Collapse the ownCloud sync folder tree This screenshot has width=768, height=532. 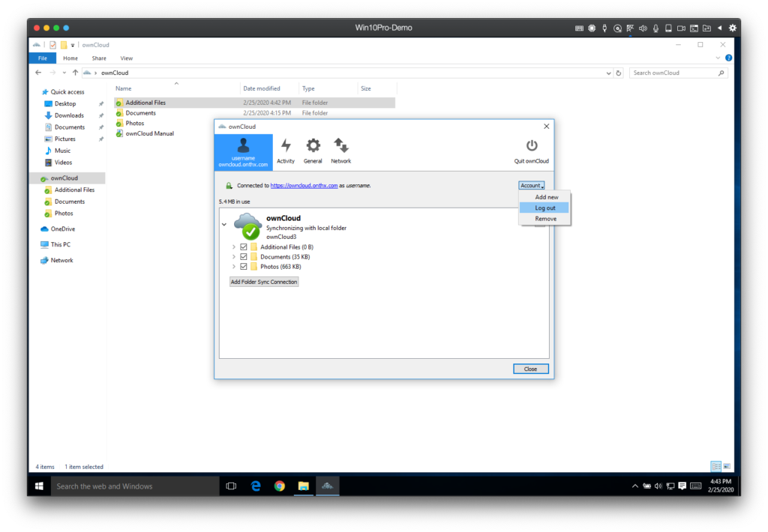pyautogui.click(x=224, y=225)
